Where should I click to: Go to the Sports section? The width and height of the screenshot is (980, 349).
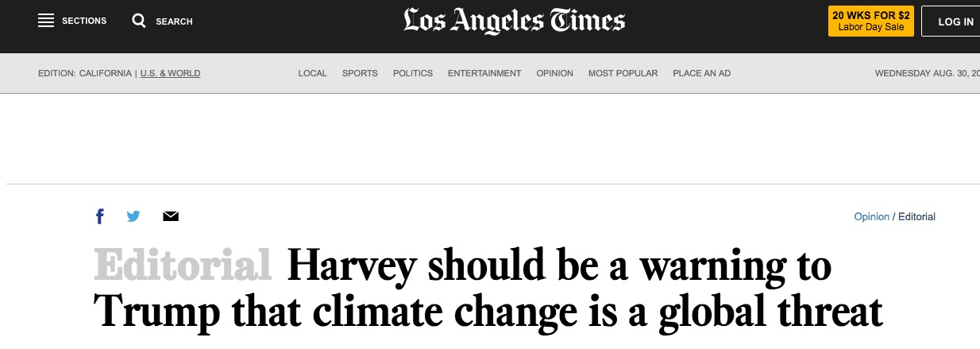(x=360, y=73)
